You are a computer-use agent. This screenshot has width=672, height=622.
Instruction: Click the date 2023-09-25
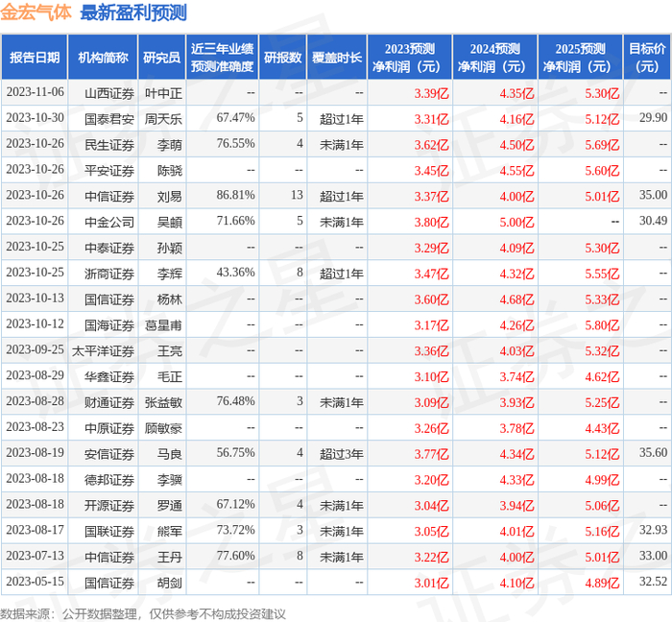[x=36, y=349]
